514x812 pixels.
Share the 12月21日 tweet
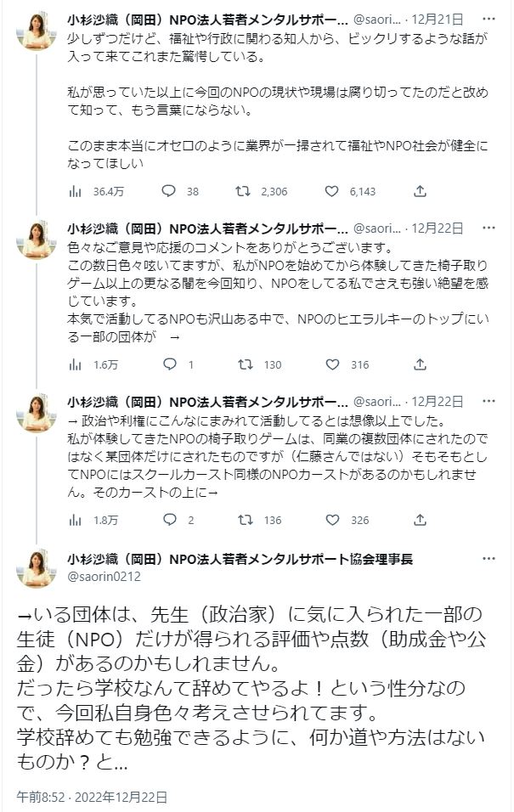point(420,191)
